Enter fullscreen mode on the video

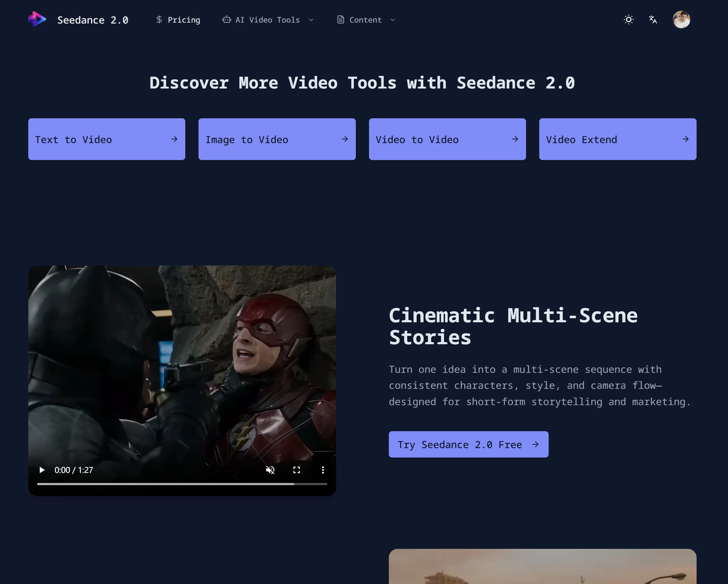pos(296,470)
